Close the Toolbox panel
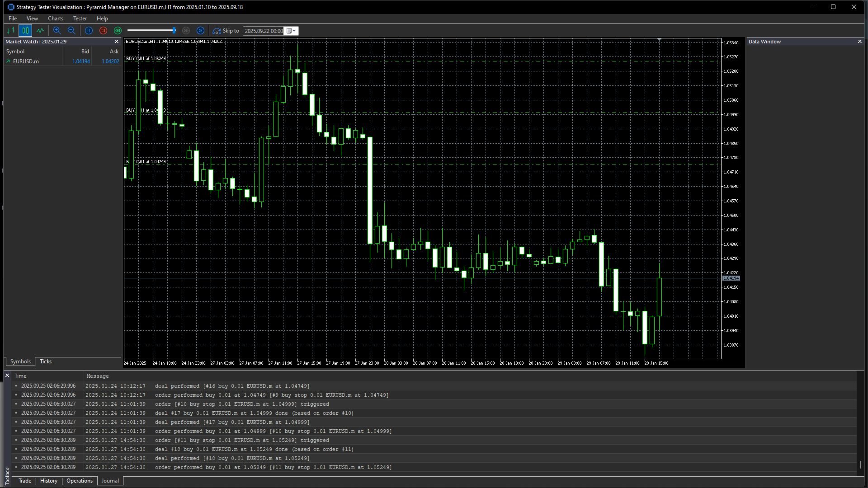This screenshot has height=488, width=868. 7,375
